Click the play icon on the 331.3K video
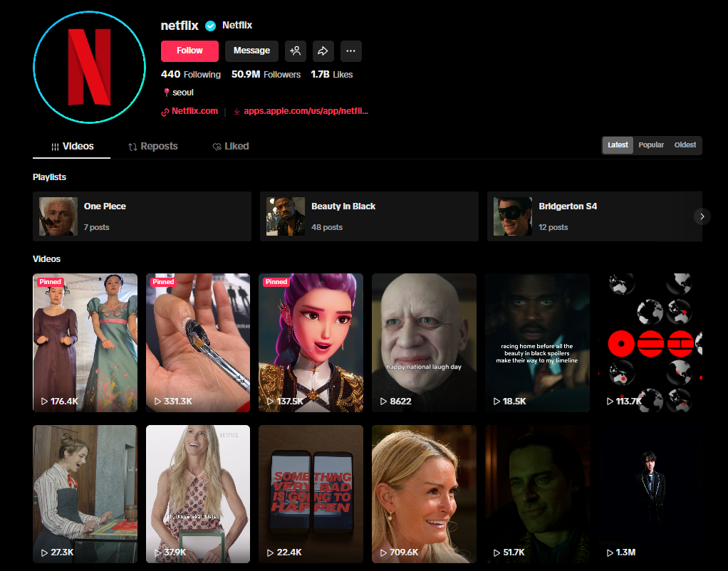The height and width of the screenshot is (571, 728). click(158, 401)
